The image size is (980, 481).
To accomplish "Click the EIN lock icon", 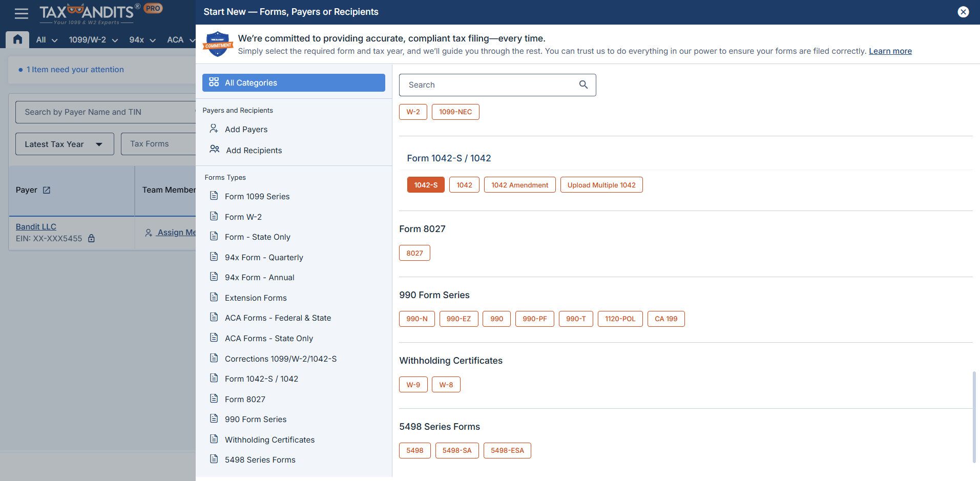I will tap(91, 239).
